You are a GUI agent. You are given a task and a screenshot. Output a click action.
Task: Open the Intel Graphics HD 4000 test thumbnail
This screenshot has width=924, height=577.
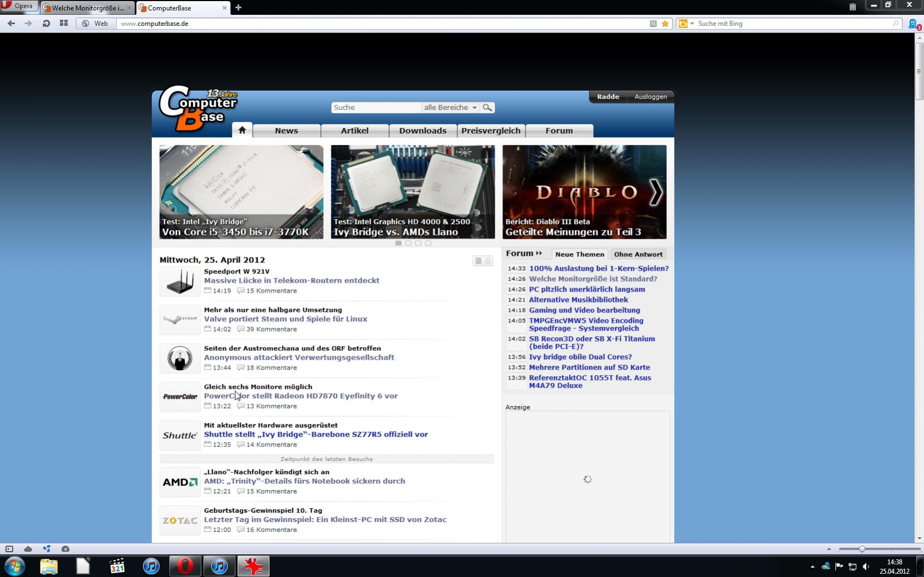pos(413,192)
